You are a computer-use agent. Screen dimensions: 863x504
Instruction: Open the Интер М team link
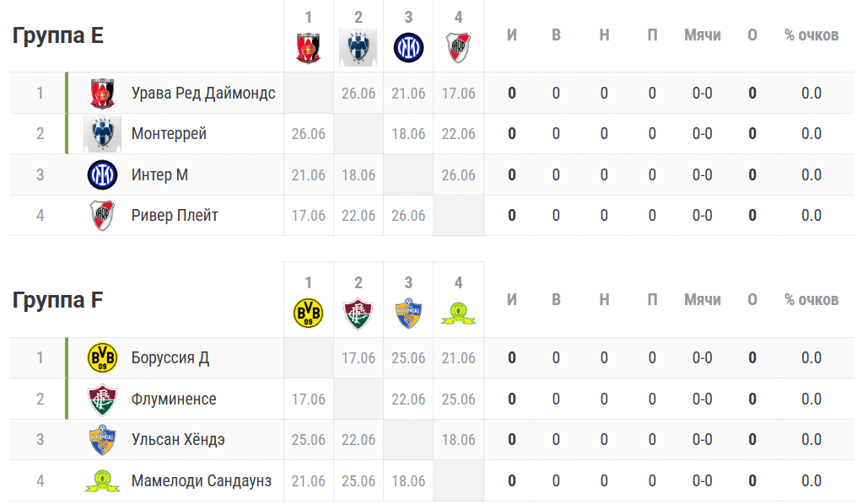(x=159, y=174)
